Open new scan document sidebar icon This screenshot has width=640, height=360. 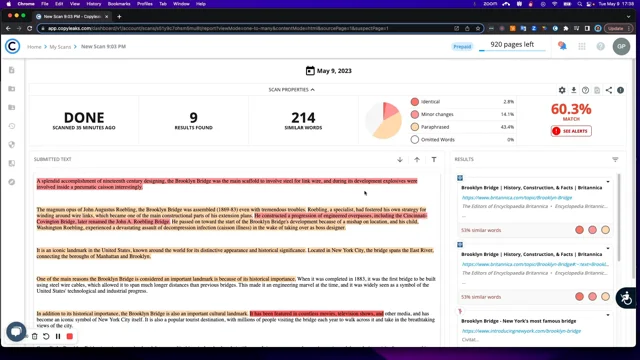12,70
